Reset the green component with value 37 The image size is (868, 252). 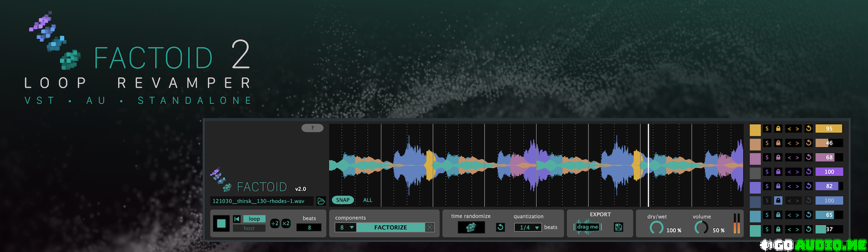(x=808, y=229)
